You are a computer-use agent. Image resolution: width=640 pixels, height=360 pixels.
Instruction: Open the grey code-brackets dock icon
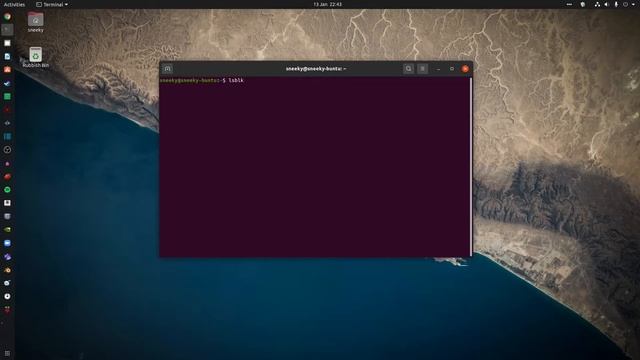(x=7, y=123)
